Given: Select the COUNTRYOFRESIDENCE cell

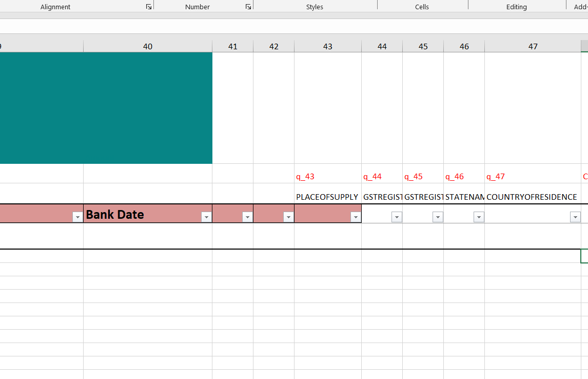Looking at the screenshot, I should (532, 197).
